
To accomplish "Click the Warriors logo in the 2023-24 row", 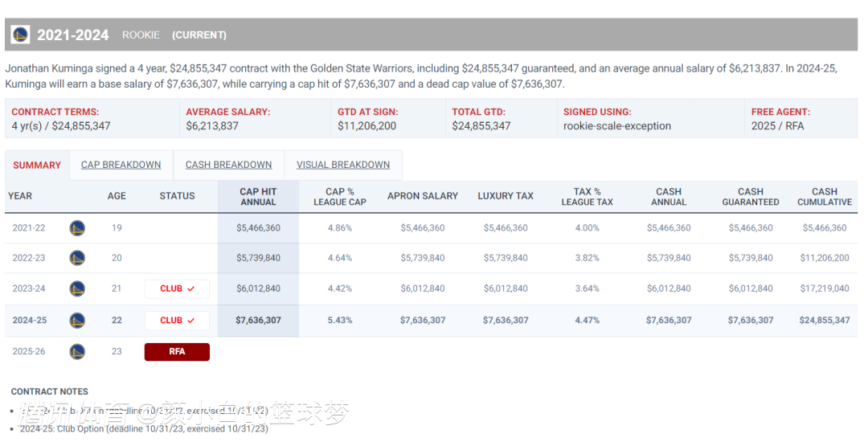I will point(77,289).
